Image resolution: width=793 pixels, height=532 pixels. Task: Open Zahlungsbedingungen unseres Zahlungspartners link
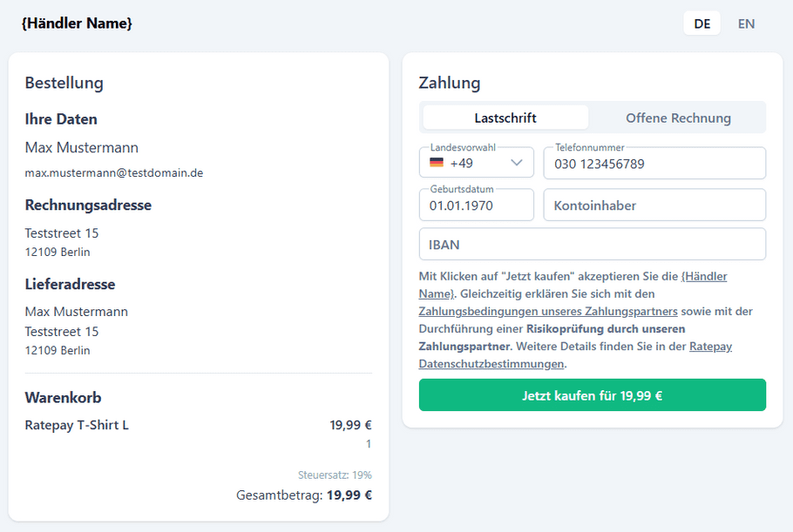point(548,311)
